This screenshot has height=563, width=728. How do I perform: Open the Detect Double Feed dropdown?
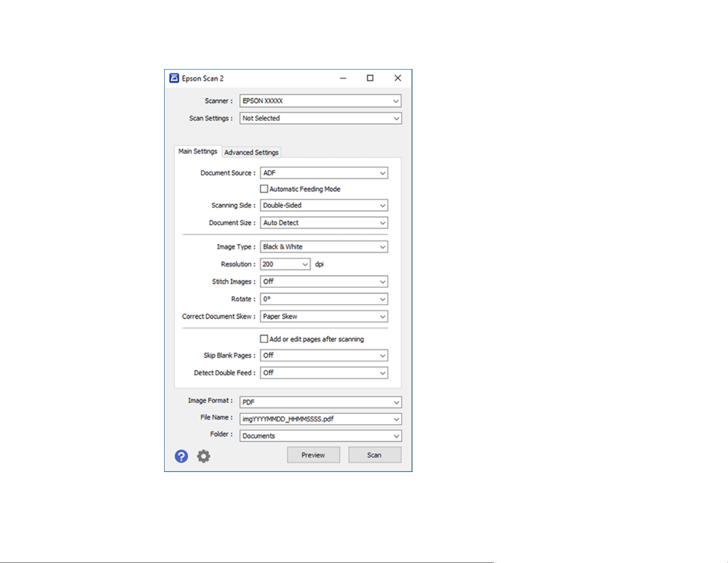(324, 373)
